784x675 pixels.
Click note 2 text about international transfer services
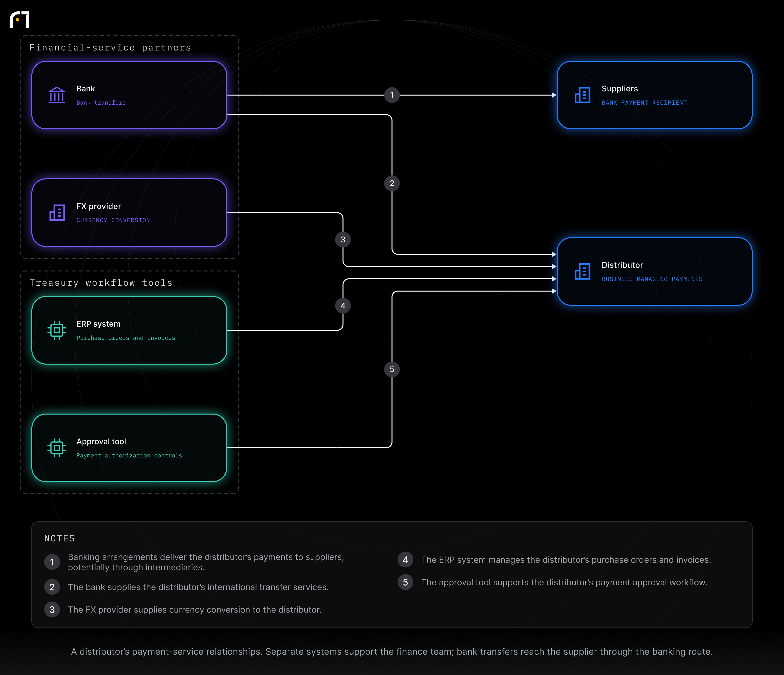(x=198, y=587)
